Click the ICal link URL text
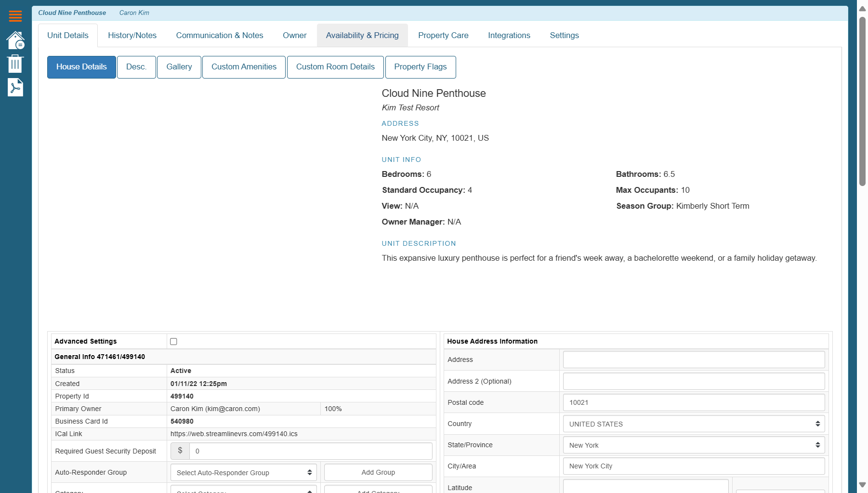868x493 pixels. pos(234,434)
